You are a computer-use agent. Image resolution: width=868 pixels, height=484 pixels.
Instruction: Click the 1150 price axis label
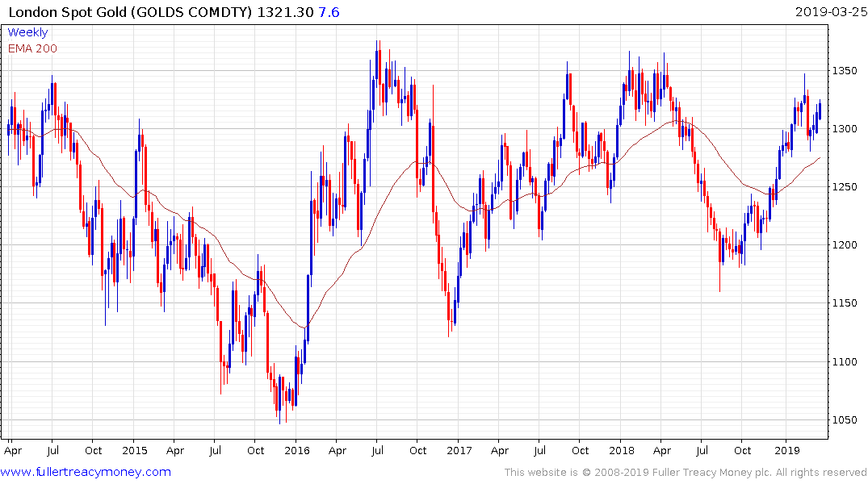845,303
